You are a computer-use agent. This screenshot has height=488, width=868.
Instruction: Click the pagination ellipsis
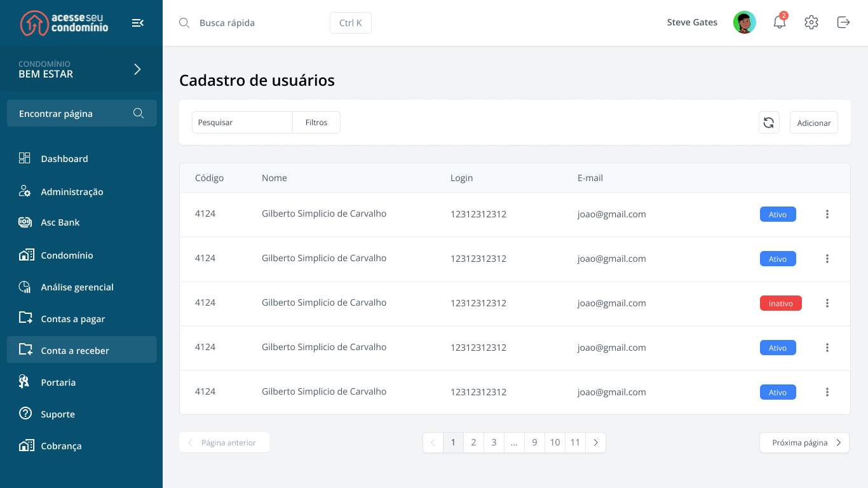point(514,443)
